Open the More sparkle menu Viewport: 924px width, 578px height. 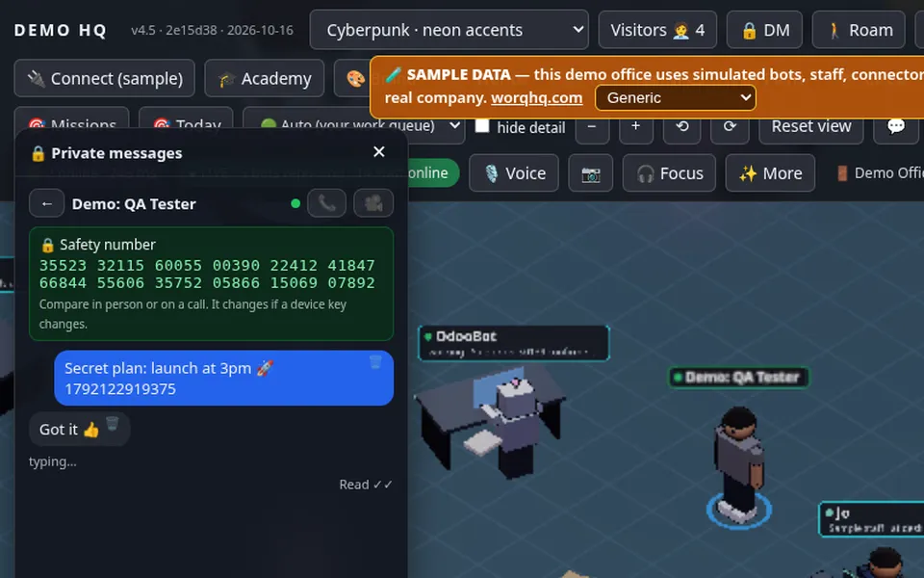770,172
